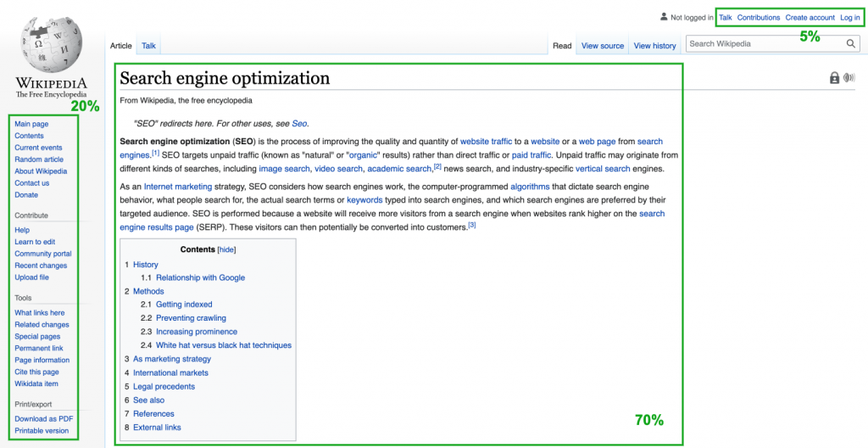Open Current events

tap(38, 148)
